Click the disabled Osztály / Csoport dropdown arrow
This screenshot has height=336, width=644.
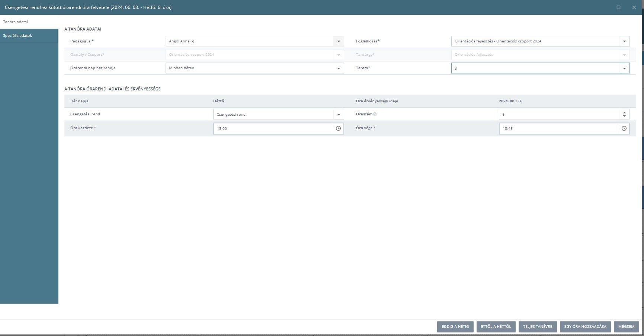tap(339, 55)
